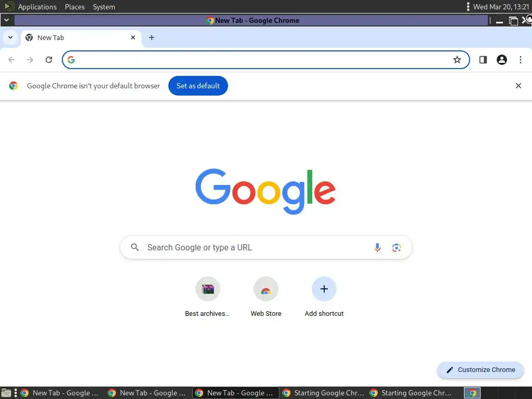The image size is (532, 399).
Task: Click the panel handle dots beside clock
Action: (468, 7)
